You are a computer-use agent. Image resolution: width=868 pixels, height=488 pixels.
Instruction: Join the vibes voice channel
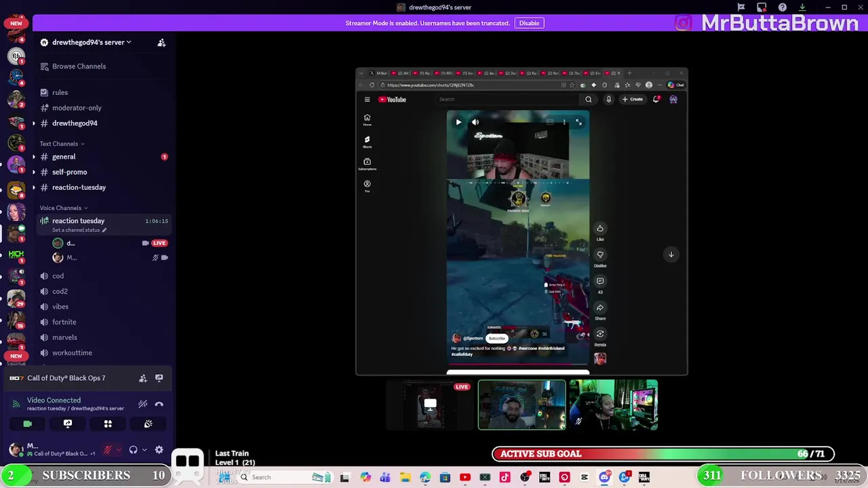(60, 307)
